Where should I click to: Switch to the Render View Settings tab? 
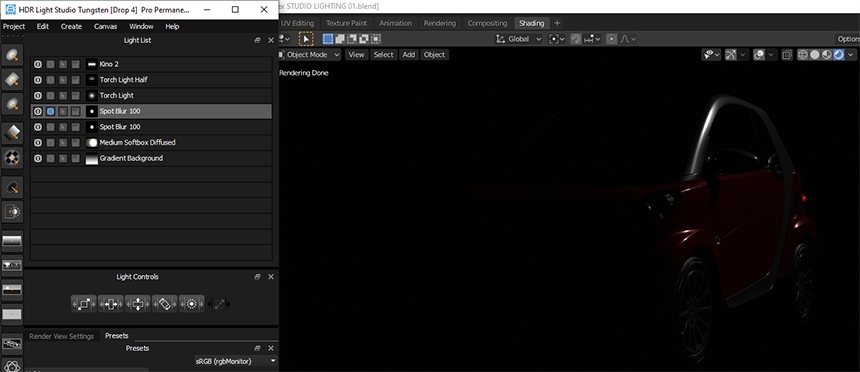(61, 336)
